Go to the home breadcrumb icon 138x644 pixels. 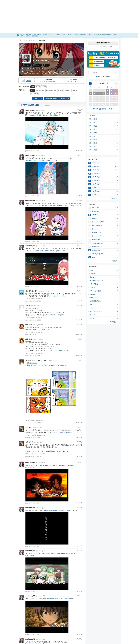tap(21, 40)
